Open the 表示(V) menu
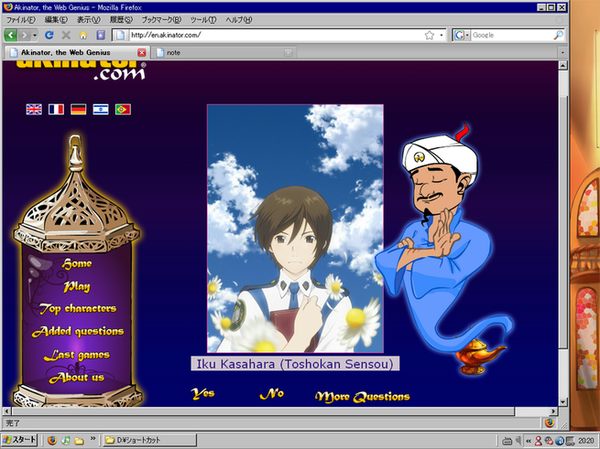This screenshot has width=600, height=449. click(x=89, y=20)
